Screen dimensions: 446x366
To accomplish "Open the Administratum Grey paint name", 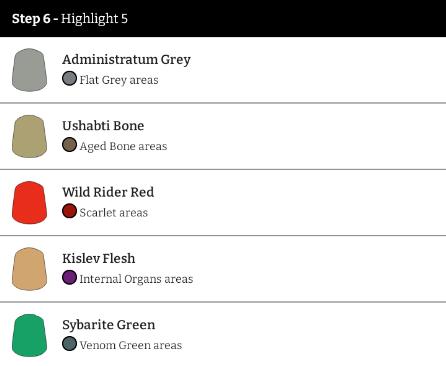I will (x=126, y=60).
